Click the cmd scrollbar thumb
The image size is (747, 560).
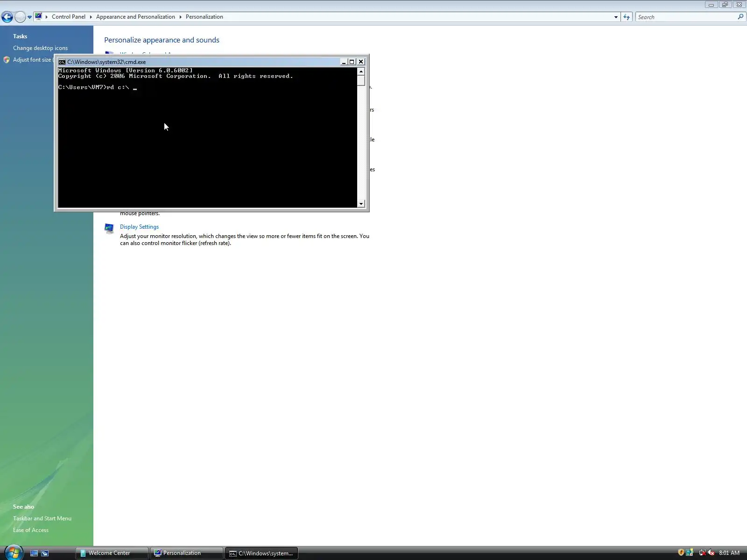coord(361,80)
